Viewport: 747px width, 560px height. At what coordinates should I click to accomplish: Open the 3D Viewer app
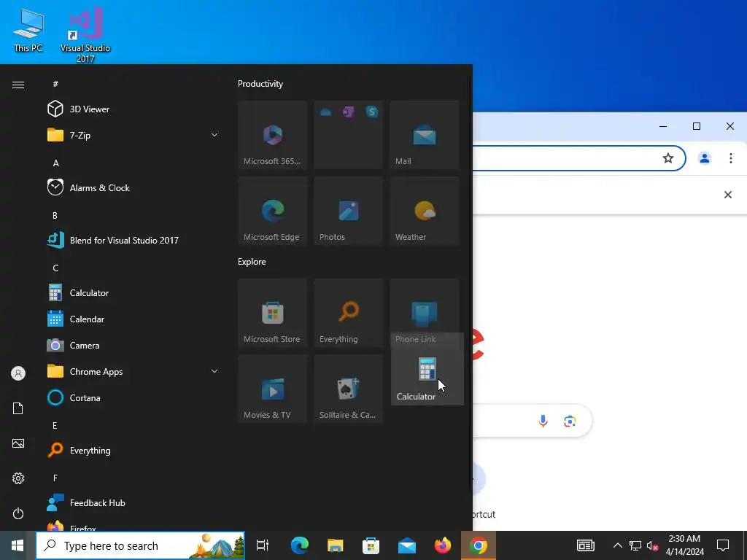coord(133,109)
